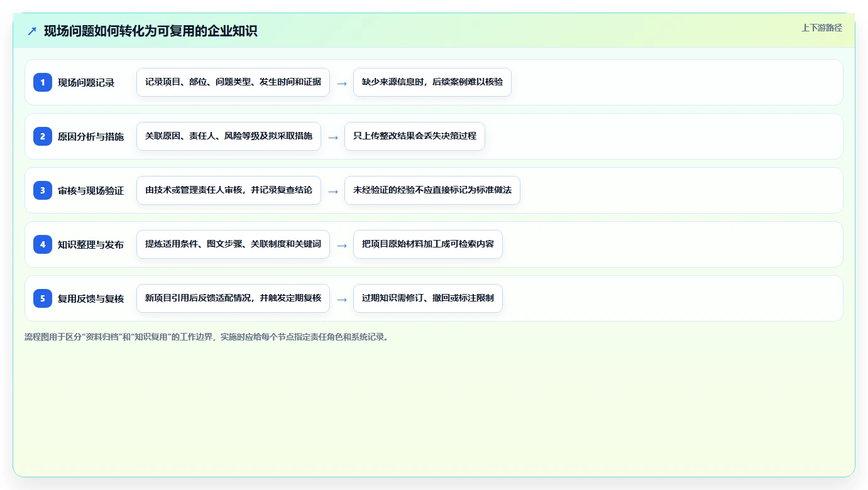868x490 pixels.
Task: Click the box 关联原因、责任人、风险等级及拟采取措施
Action: 229,136
